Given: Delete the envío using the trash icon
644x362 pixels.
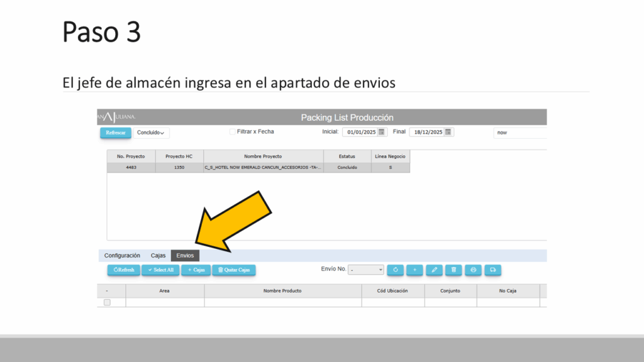Looking at the screenshot, I should pos(453,270).
